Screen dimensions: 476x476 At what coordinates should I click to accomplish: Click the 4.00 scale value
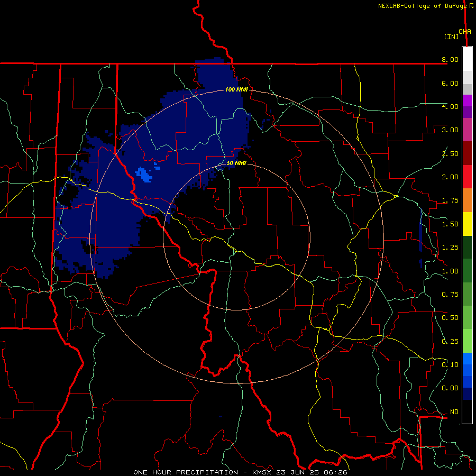[x=450, y=106]
